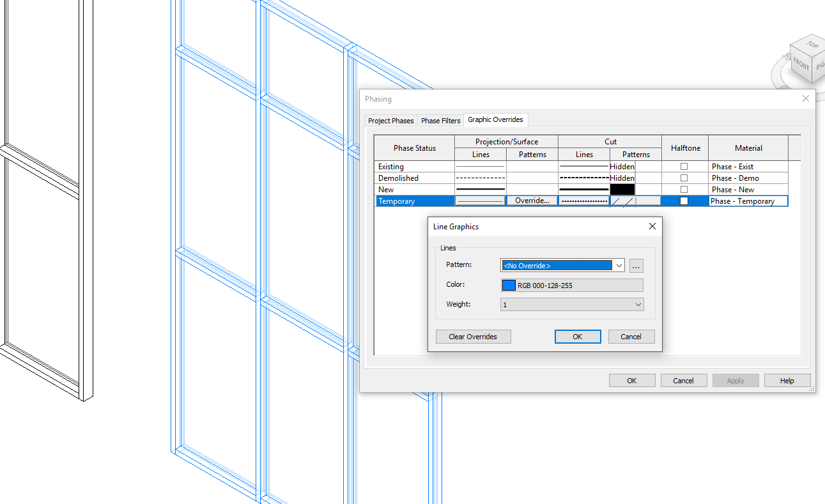Switch to the Project Phases tab
Viewport: 825px width, 504px height.
tap(390, 120)
